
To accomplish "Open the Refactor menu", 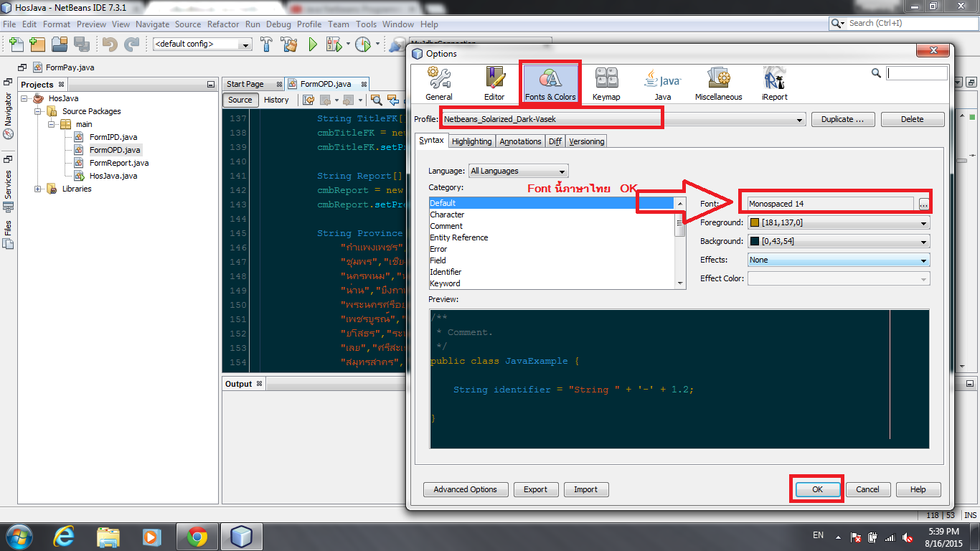I will click(x=223, y=24).
